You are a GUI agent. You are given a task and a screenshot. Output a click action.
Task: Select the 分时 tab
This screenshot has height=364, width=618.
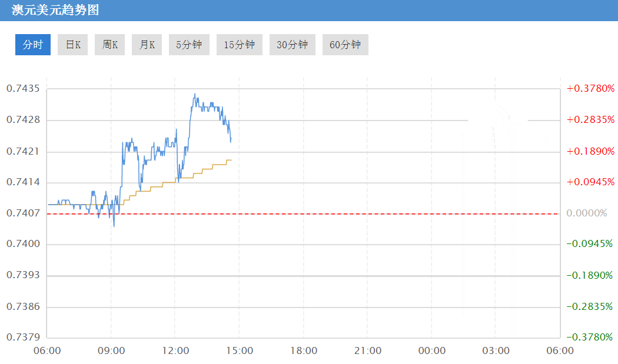[33, 45]
